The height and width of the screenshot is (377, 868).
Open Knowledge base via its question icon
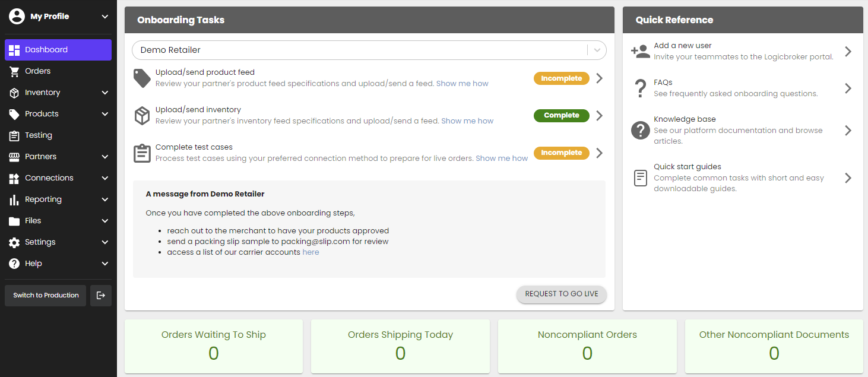click(640, 130)
